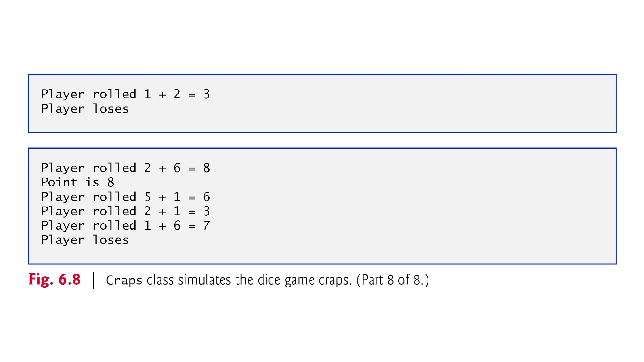Click the 'Player rolled 1 + 2 = 3' line
The height and width of the screenshot is (362, 644).
(126, 94)
